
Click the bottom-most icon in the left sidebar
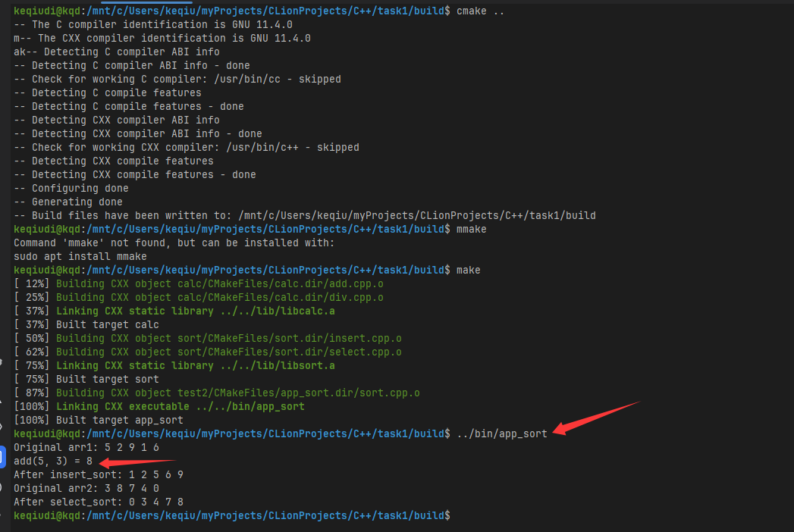pos(2,514)
